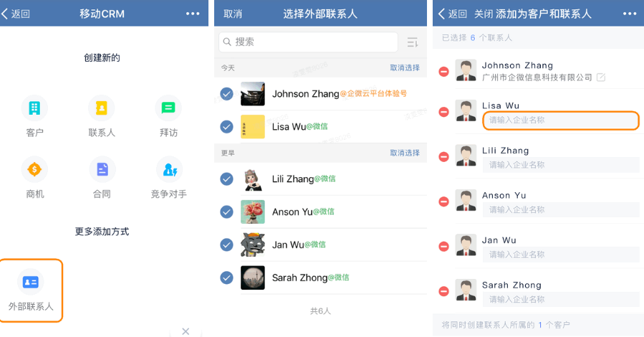Edit Johnson Zhang's company name icon
The image size is (644, 337).
[x=601, y=77]
